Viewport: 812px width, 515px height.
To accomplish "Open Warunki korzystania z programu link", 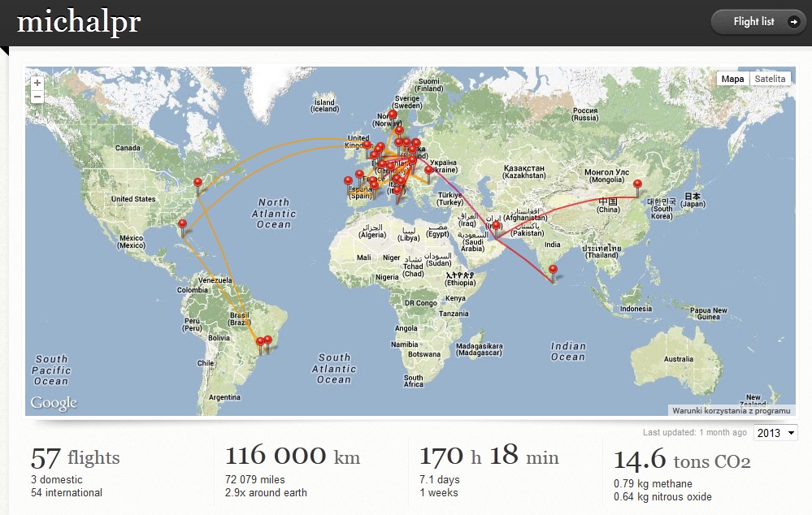I will pos(732,410).
